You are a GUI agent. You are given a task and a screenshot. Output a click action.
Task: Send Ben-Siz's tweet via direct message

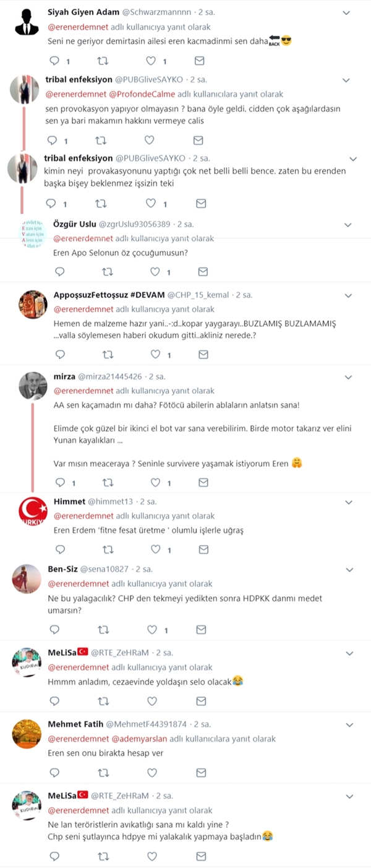pos(200,630)
